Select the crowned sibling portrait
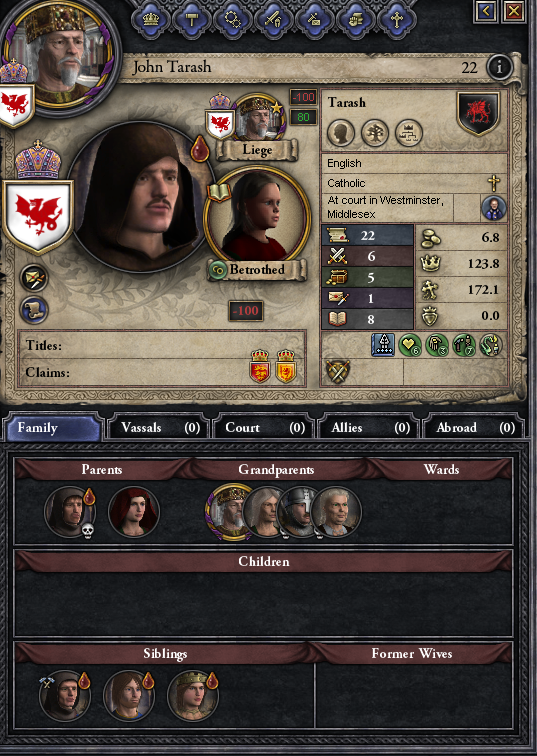This screenshot has width=537, height=756. [x=192, y=695]
